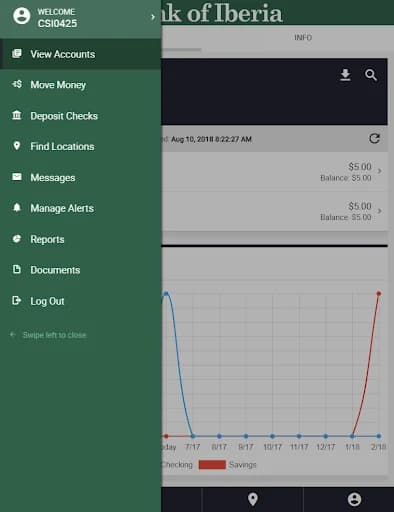Open Find Locations menu item

click(x=81, y=146)
